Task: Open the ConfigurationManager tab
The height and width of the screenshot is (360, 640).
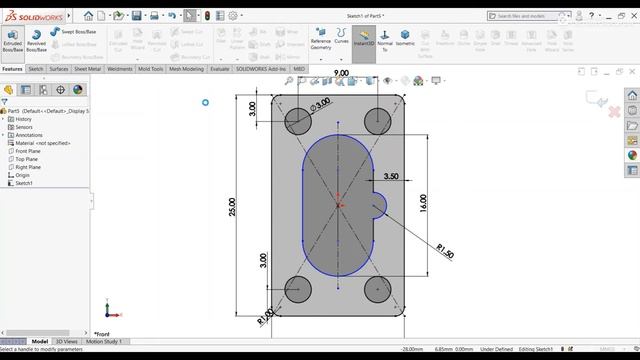Action: (x=43, y=89)
